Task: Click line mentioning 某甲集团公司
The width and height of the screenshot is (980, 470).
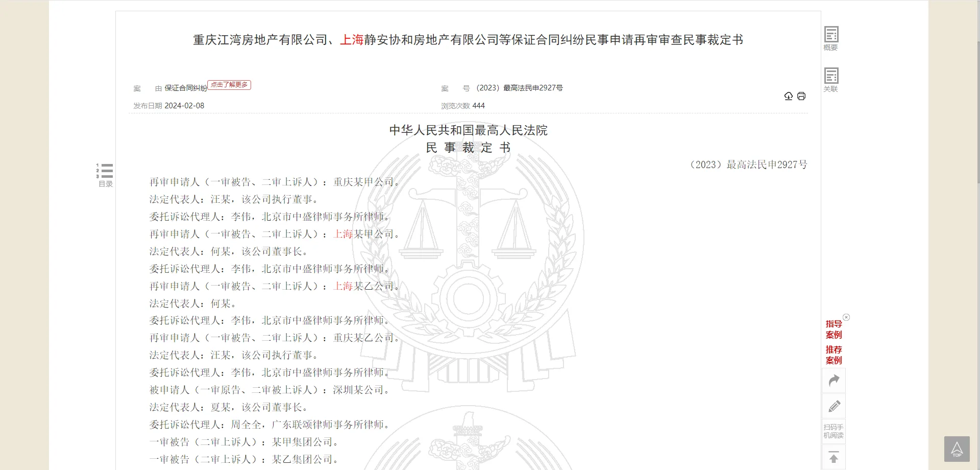Action: click(x=244, y=442)
